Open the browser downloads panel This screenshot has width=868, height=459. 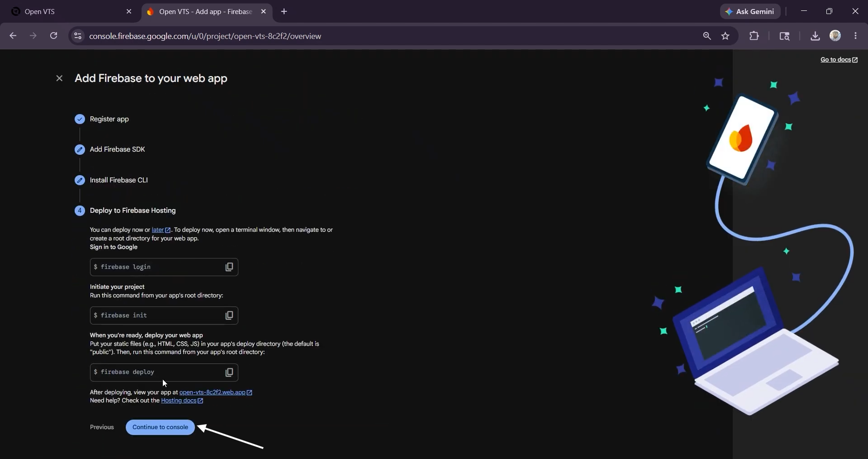(815, 36)
